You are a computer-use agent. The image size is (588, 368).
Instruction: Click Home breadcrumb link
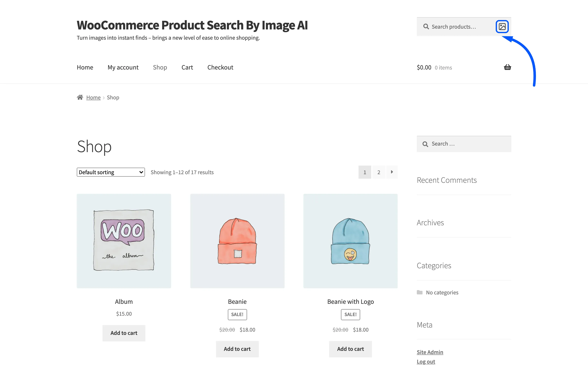tap(93, 97)
